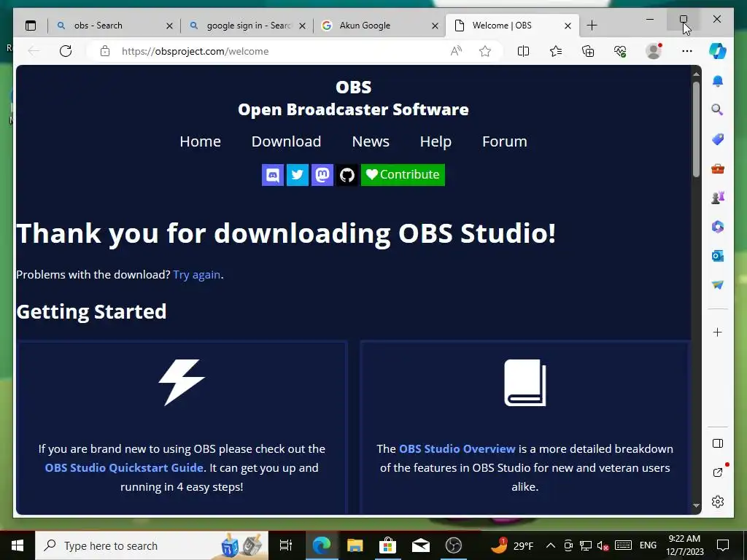The image size is (747, 560).
Task: Open the Twitter icon link
Action: [298, 175]
